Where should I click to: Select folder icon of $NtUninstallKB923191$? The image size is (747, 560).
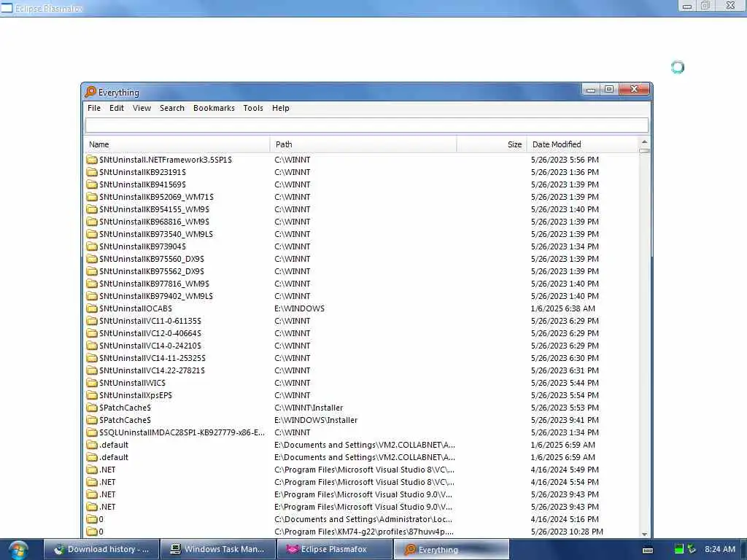coord(92,172)
